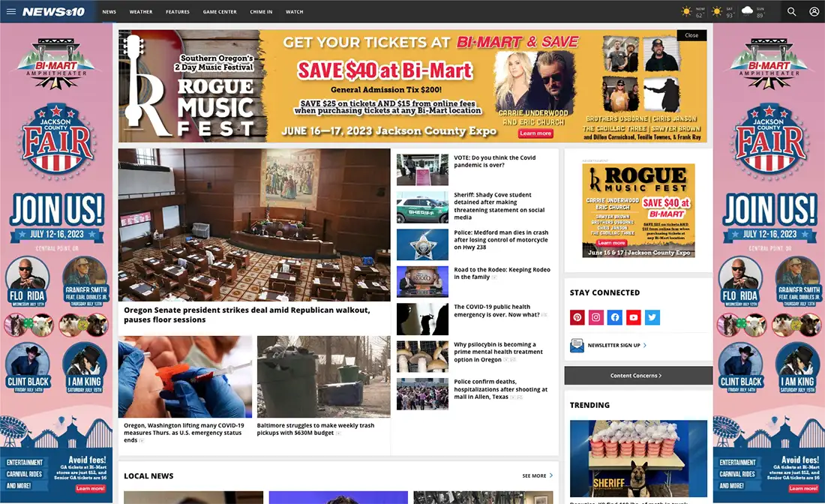Click the newsletter envelope icon
The image size is (825, 504).
pos(577,345)
